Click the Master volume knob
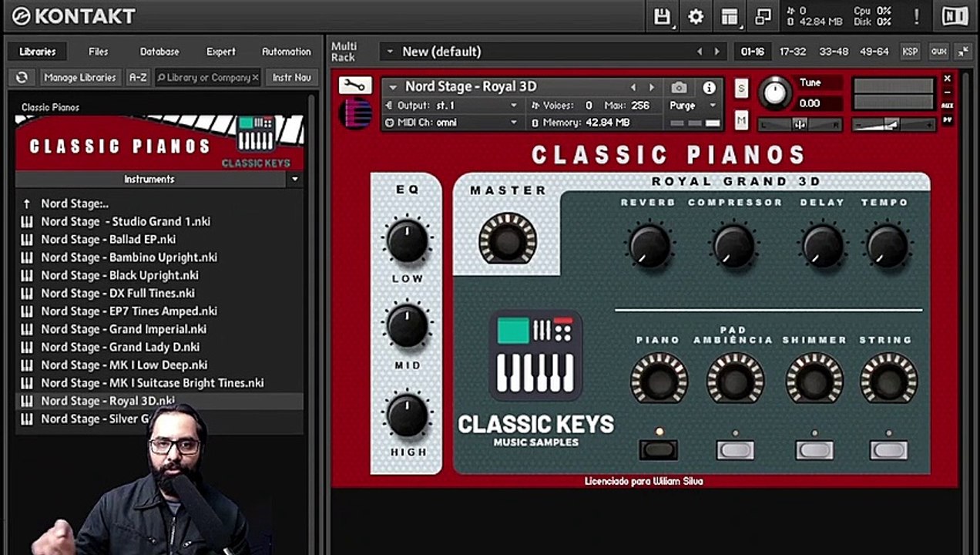Image resolution: width=980 pixels, height=555 pixels. [508, 240]
